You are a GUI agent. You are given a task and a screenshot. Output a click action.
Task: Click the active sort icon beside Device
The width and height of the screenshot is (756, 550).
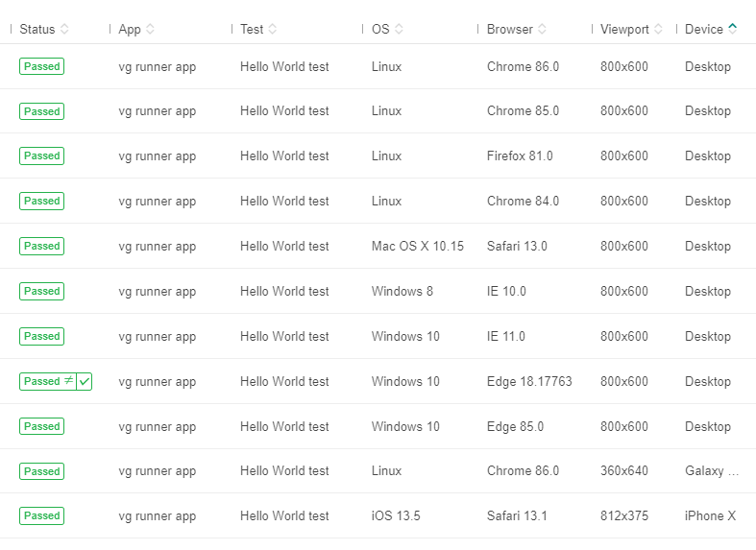(x=733, y=30)
